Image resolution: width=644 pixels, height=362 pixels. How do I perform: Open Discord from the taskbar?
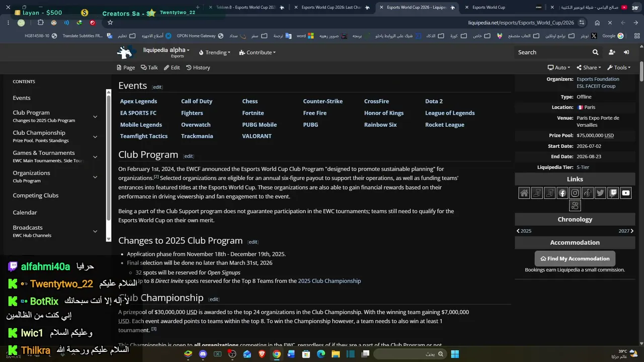pos(203,354)
